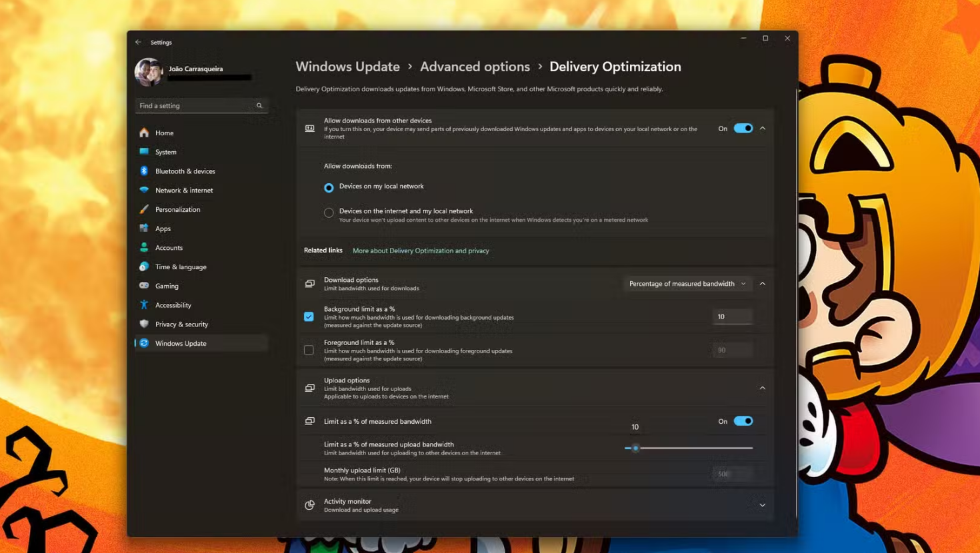Open Home settings page
This screenshot has height=553, width=980.
click(201, 133)
